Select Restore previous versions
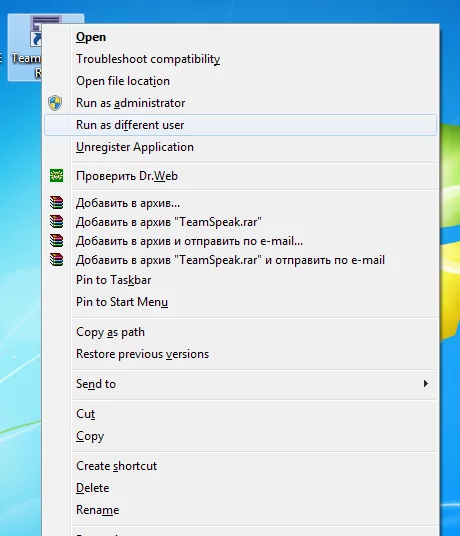 [241, 354]
